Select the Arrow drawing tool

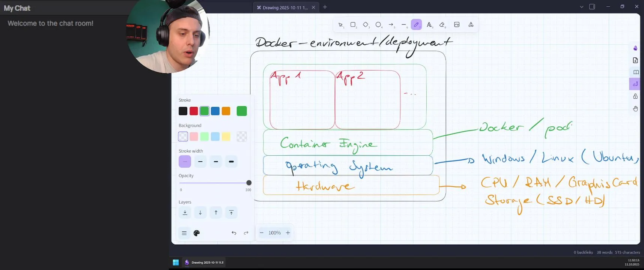pyautogui.click(x=391, y=25)
